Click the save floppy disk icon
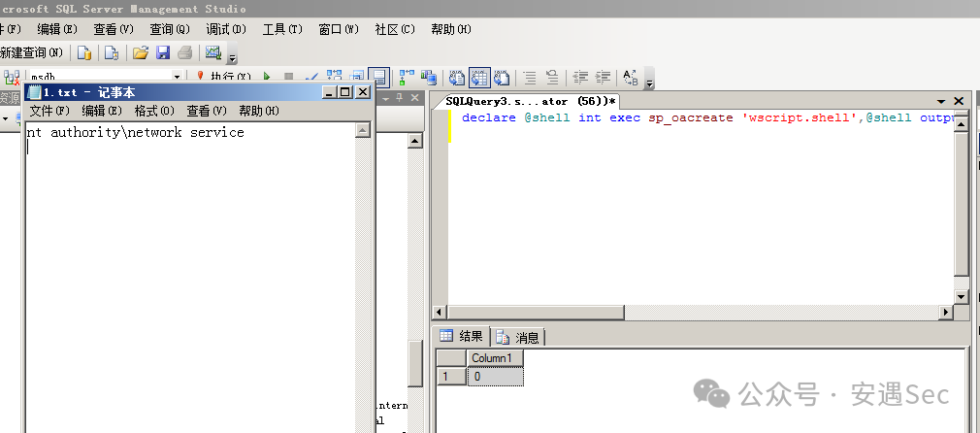Viewport: 980px width, 433px height. coord(162,53)
